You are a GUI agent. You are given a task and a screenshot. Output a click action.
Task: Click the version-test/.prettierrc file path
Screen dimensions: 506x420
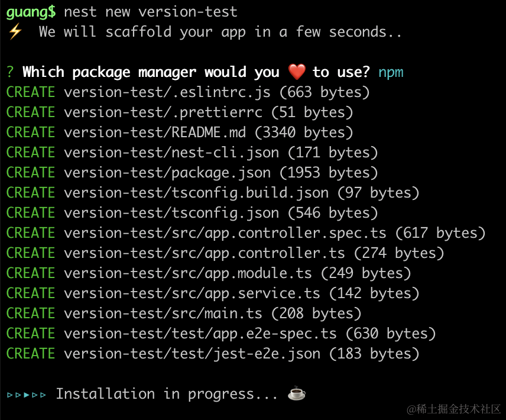click(167, 112)
